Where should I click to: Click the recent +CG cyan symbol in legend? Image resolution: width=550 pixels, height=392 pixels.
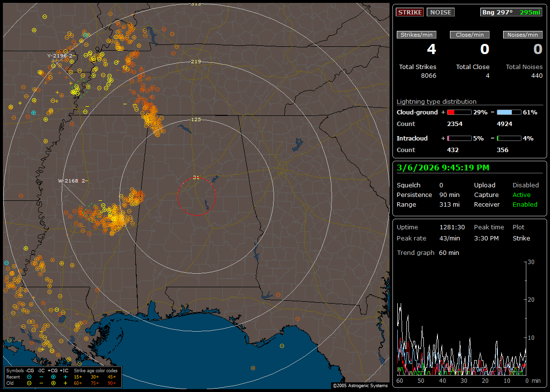click(x=53, y=377)
